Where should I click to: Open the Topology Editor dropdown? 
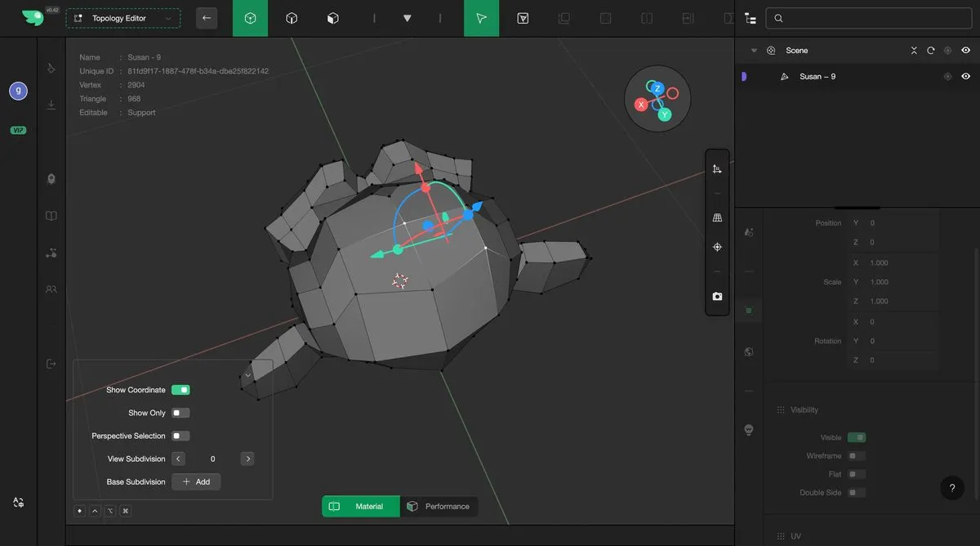pos(123,18)
